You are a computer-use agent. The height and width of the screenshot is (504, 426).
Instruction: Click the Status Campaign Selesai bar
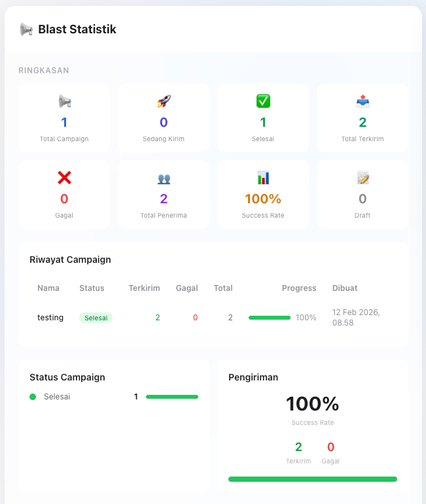coord(172,397)
